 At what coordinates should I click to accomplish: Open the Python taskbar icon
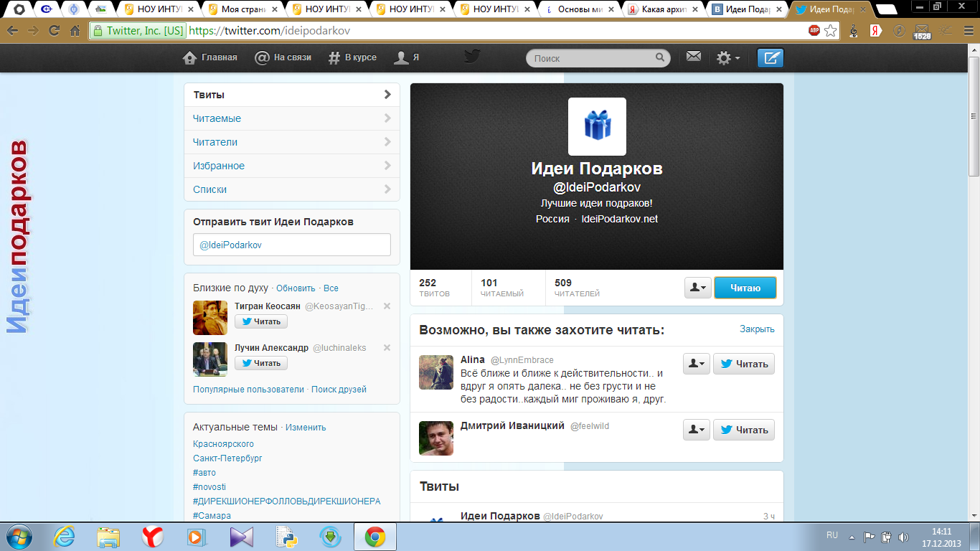[286, 537]
